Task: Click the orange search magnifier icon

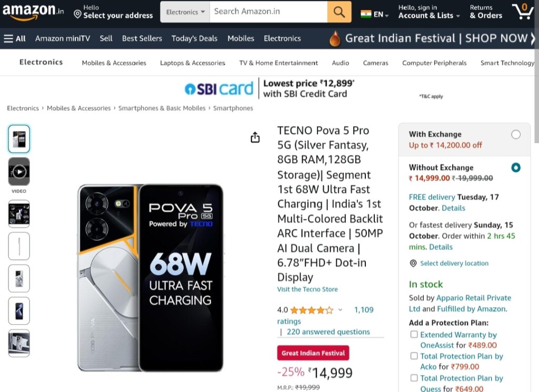Action: 339,12
